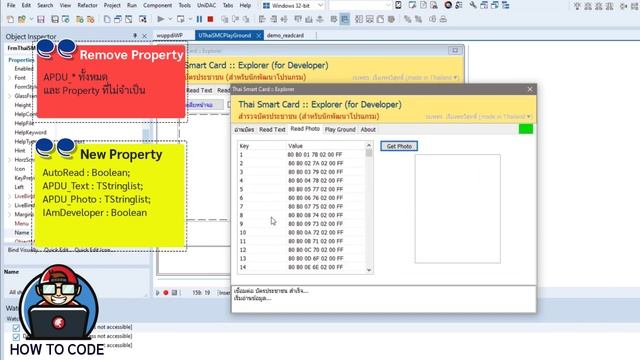Click the blue Pause debugging icon
Viewport: 640px width, 360px height.
point(199,19)
